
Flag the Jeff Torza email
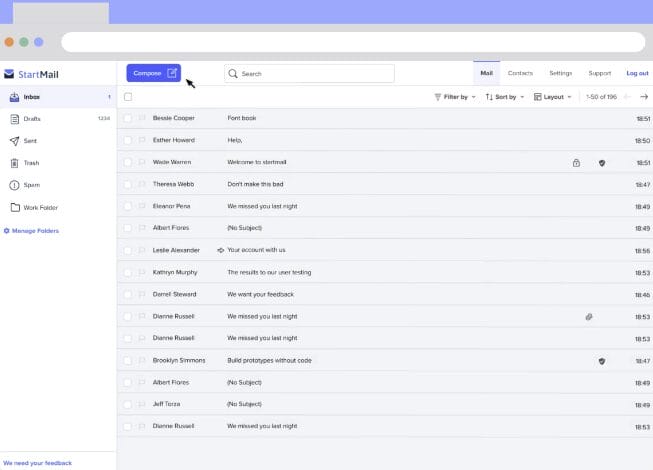coord(142,404)
